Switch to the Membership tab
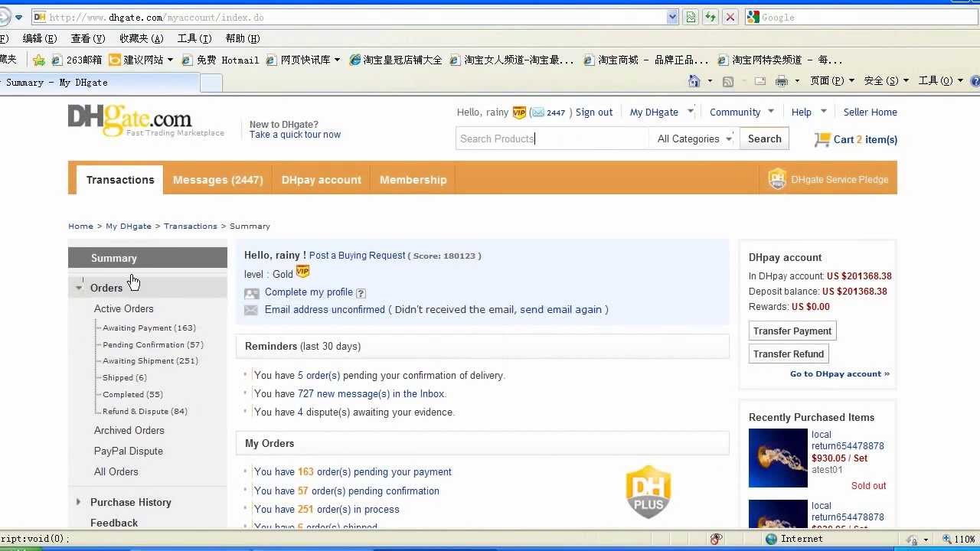980x551 pixels. click(413, 180)
